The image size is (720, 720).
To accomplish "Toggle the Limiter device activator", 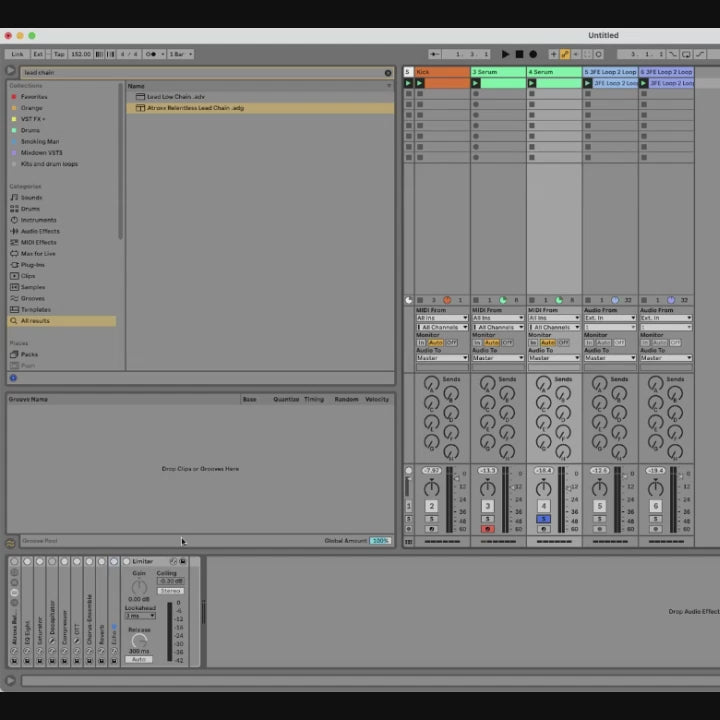I will 127,561.
